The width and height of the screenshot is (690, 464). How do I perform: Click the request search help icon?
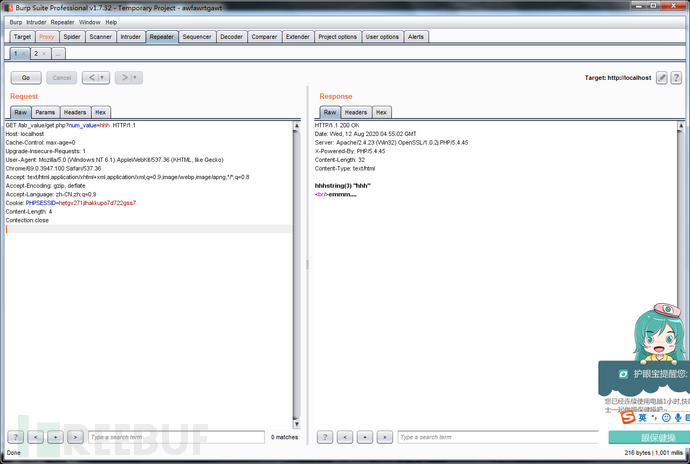pos(16,437)
